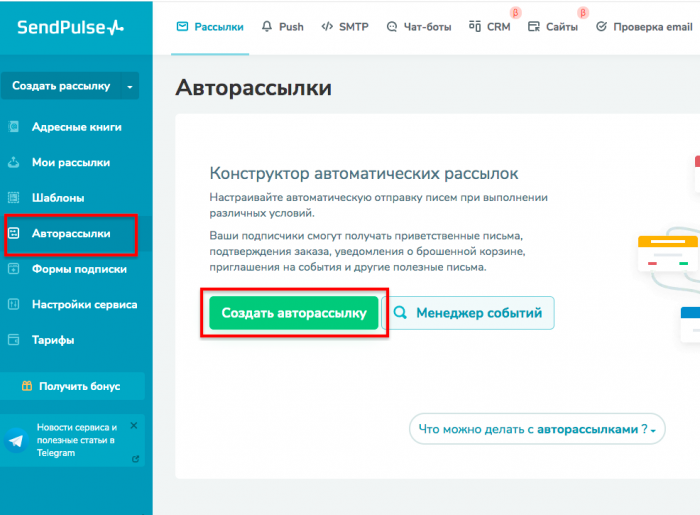The height and width of the screenshot is (515, 700).
Task: Click the Получить бонус button
Action: click(x=72, y=386)
